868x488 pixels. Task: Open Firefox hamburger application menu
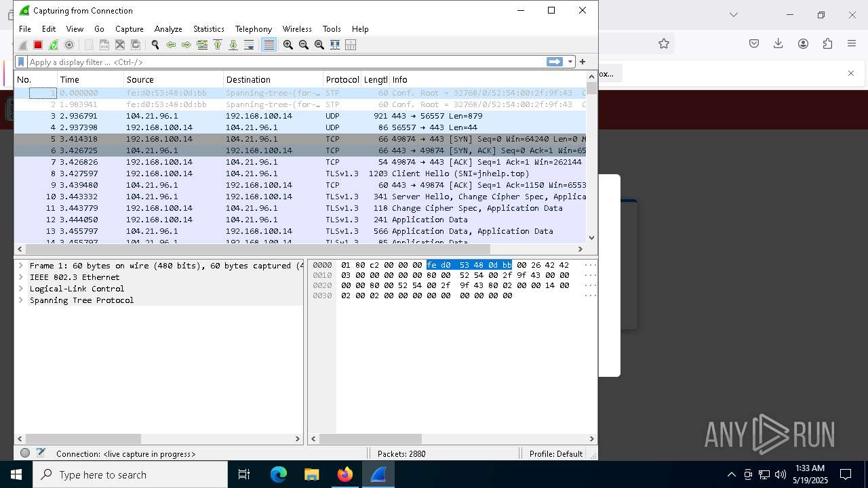click(852, 43)
